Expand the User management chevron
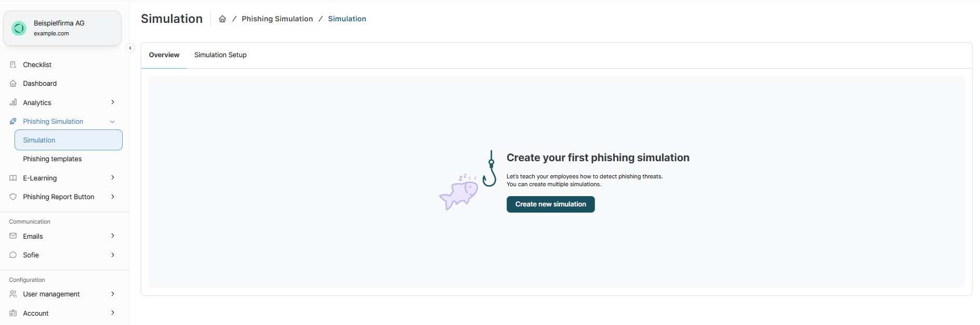 click(113, 294)
